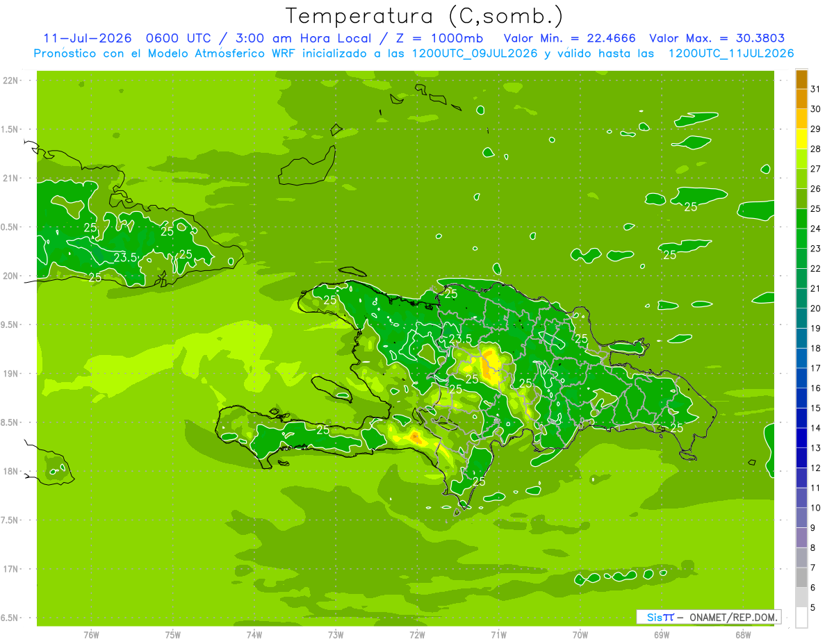Click the '71W' longitude label

[498, 635]
